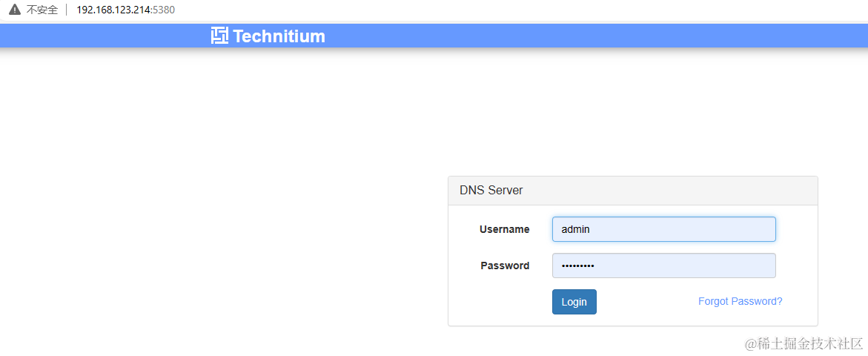Image resolution: width=868 pixels, height=356 pixels.
Task: Open the Forgot Password? link
Action: (x=740, y=302)
